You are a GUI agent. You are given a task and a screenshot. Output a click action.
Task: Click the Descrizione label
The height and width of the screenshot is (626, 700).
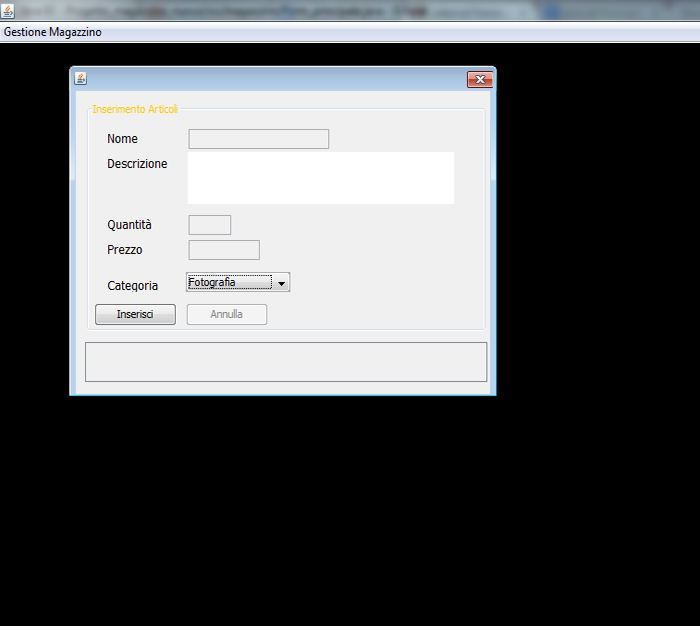click(x=137, y=164)
